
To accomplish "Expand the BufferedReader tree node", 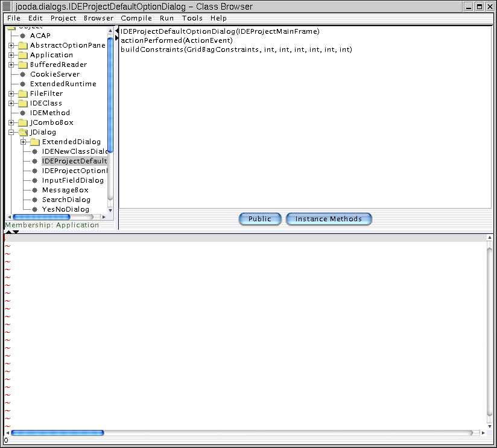I will (11, 65).
